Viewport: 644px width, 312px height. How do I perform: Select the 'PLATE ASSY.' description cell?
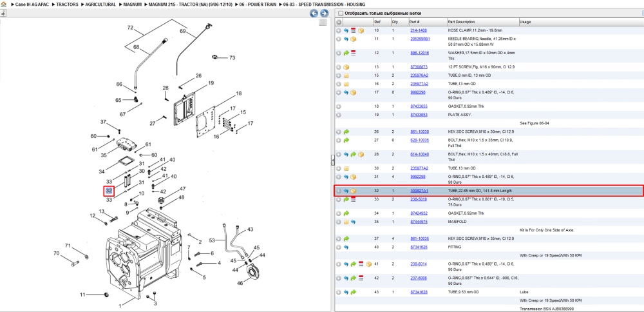coord(460,115)
